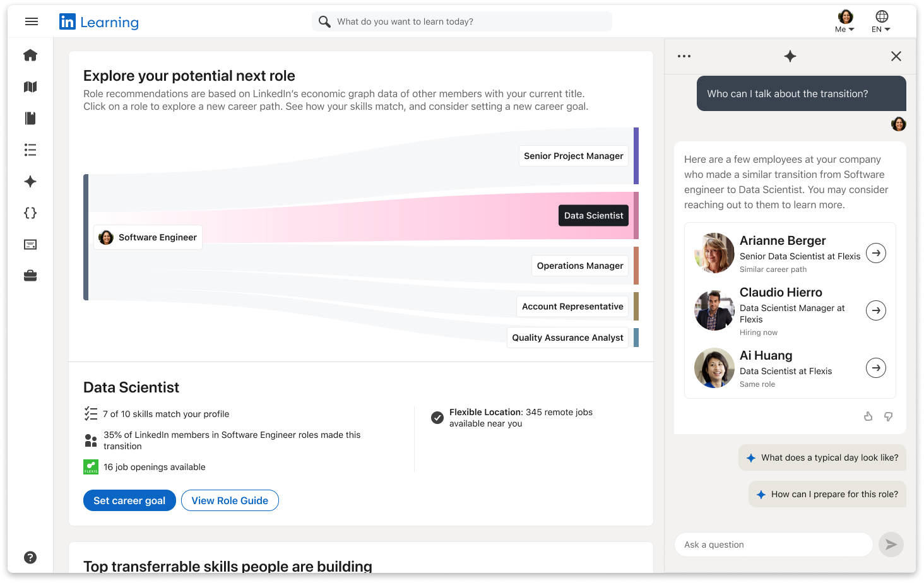Open the hamburger navigation menu
The width and height of the screenshot is (924, 583).
[x=32, y=22]
